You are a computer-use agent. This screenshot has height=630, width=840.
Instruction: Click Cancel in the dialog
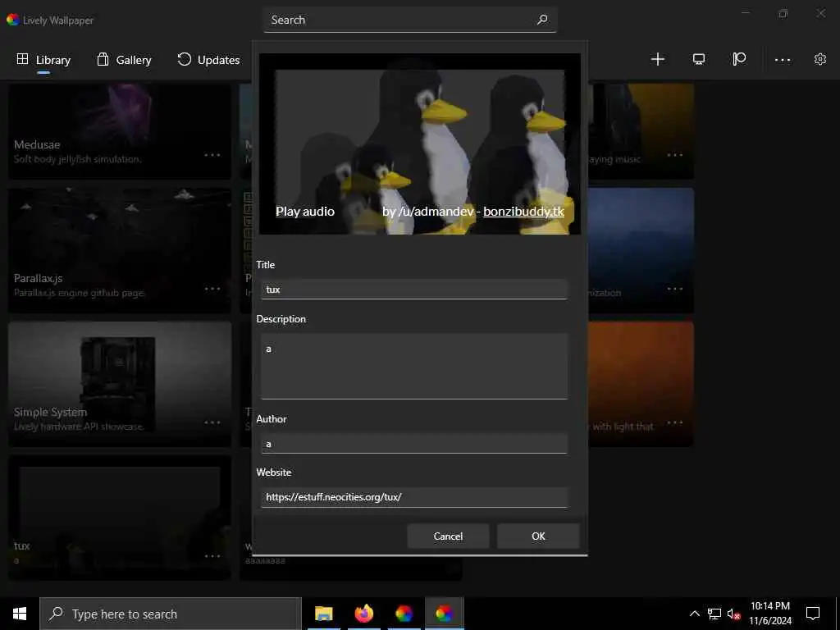point(448,536)
